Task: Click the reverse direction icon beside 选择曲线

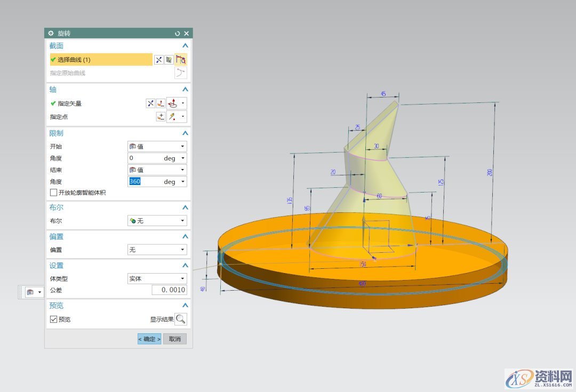Action: click(x=158, y=60)
